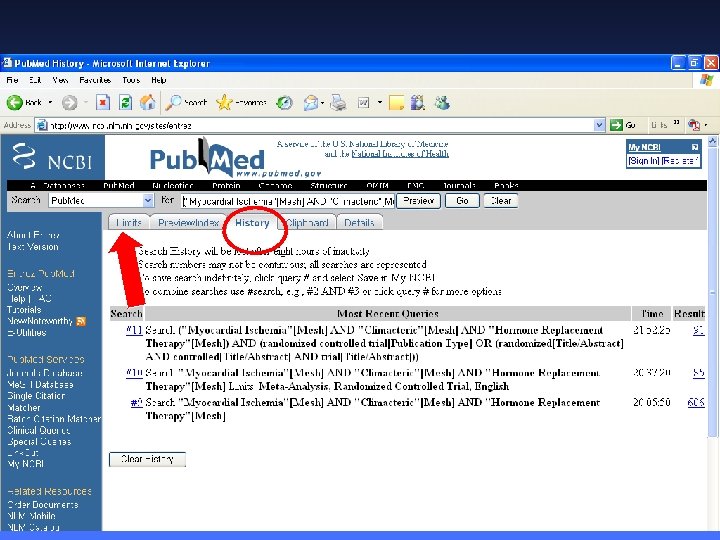
Task: Open the Mail envelope icon
Action: [310, 102]
